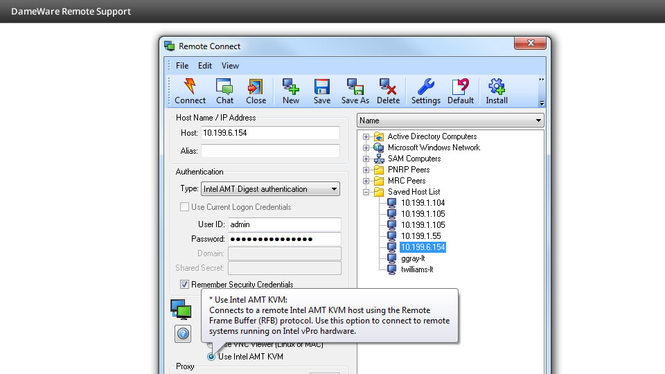The width and height of the screenshot is (665, 374).
Task: Click the computer icon for 10.199.1.104
Action: tap(392, 203)
